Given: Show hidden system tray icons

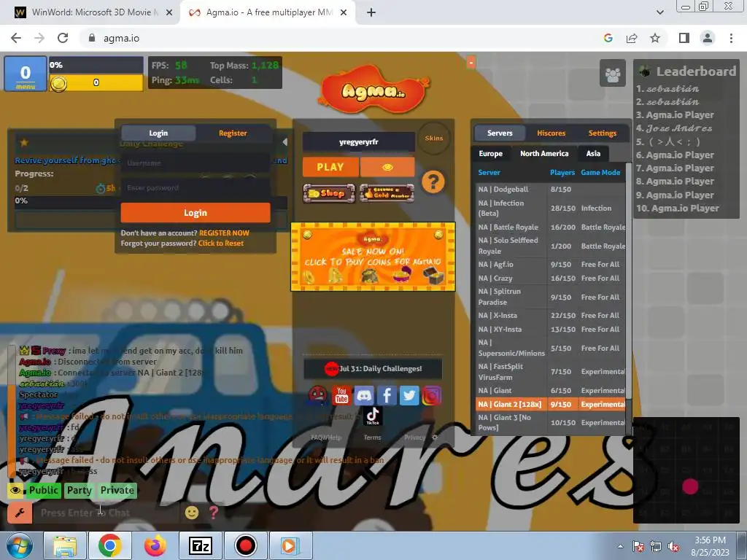Looking at the screenshot, I should click(x=620, y=546).
